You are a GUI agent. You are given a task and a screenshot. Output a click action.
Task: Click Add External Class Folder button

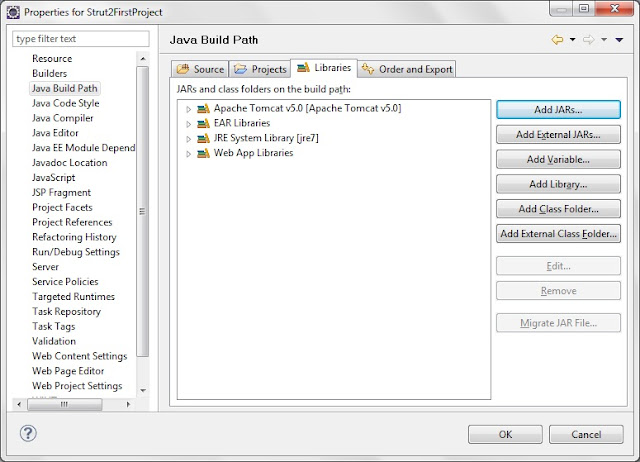(x=558, y=233)
